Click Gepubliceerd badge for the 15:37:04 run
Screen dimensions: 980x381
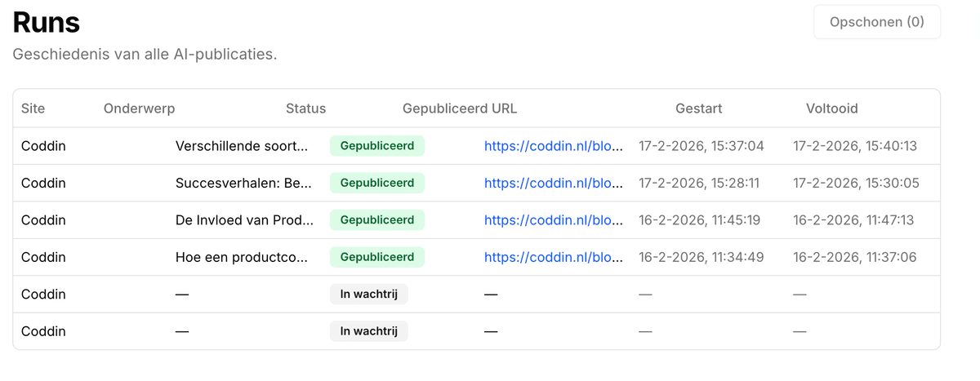(x=377, y=146)
